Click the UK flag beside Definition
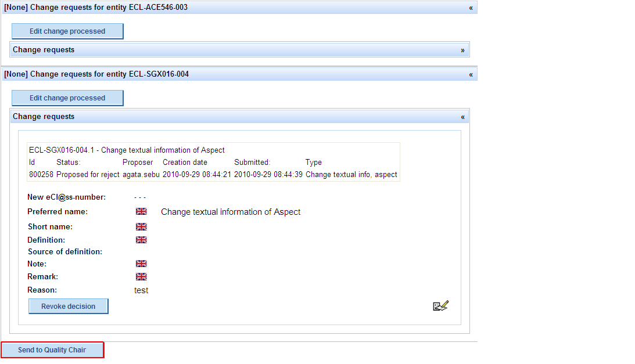This screenshot has height=364, width=635. click(141, 240)
